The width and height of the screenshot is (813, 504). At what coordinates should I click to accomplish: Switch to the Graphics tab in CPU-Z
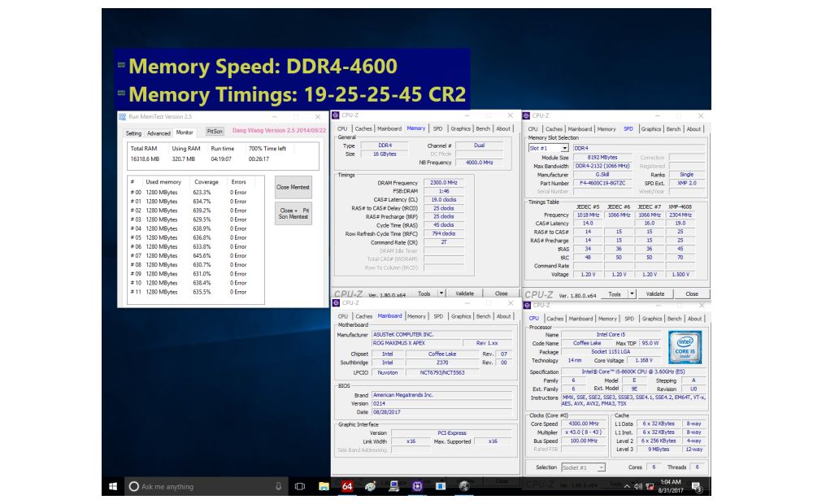pos(463,128)
